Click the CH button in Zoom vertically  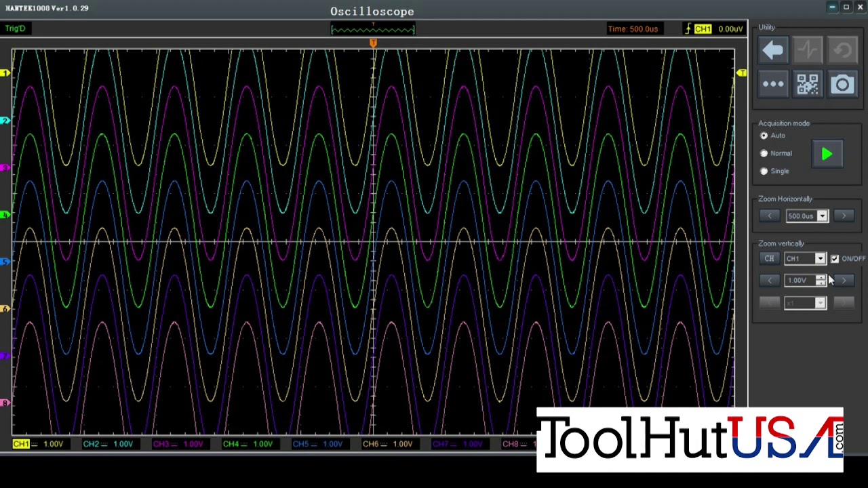point(769,258)
